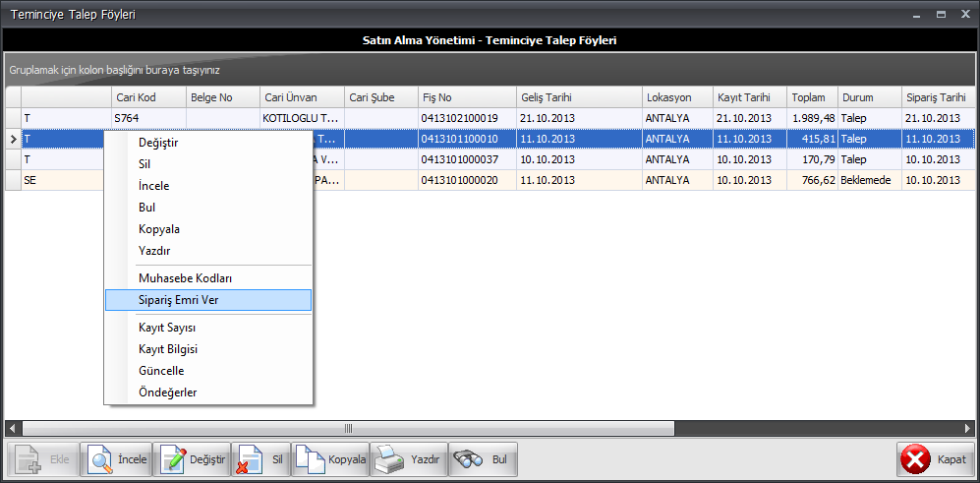Click the Yazdır printer toolbar button
Screen dimensions: 980x483
(409, 459)
